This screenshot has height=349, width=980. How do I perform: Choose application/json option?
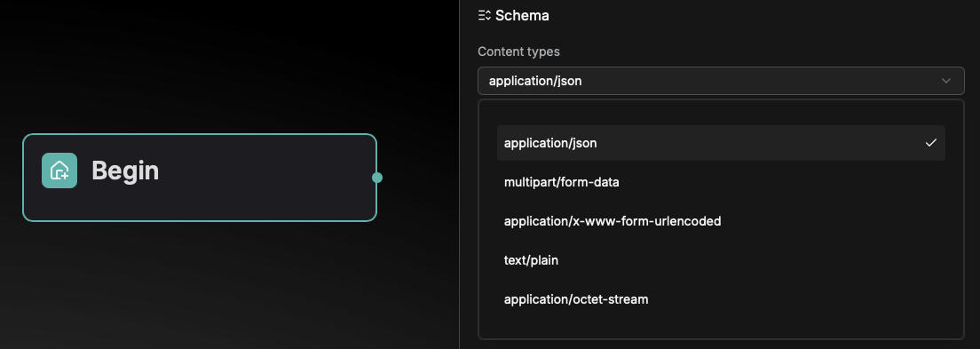(721, 143)
